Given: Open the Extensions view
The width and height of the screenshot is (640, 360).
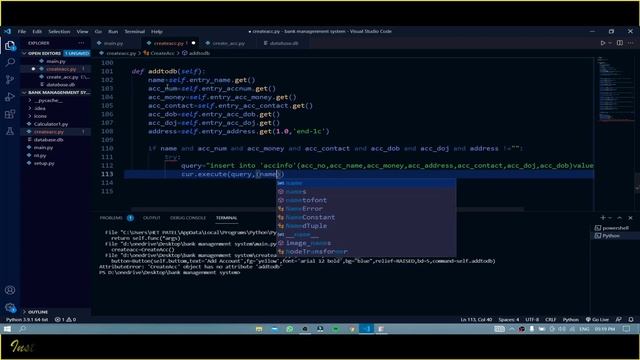Looking at the screenshot, I should pyautogui.click(x=10, y=114).
